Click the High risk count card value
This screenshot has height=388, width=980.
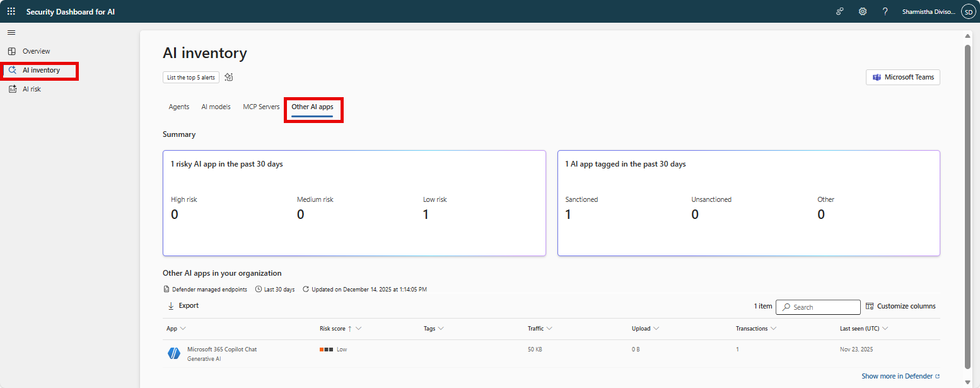pos(175,215)
